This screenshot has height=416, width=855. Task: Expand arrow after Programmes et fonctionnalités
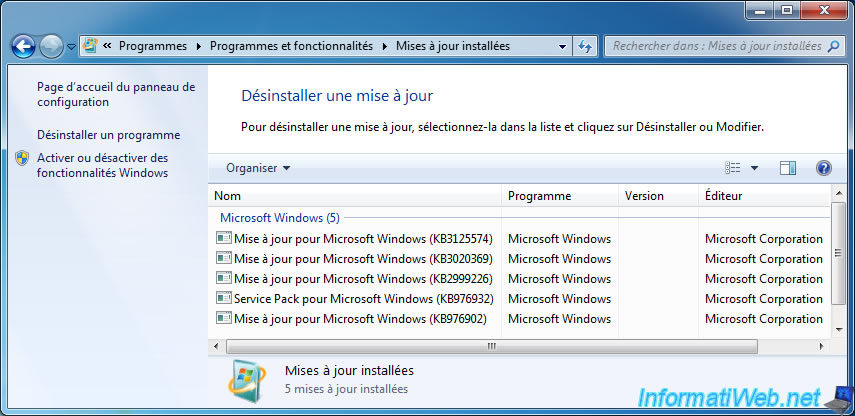pos(384,46)
